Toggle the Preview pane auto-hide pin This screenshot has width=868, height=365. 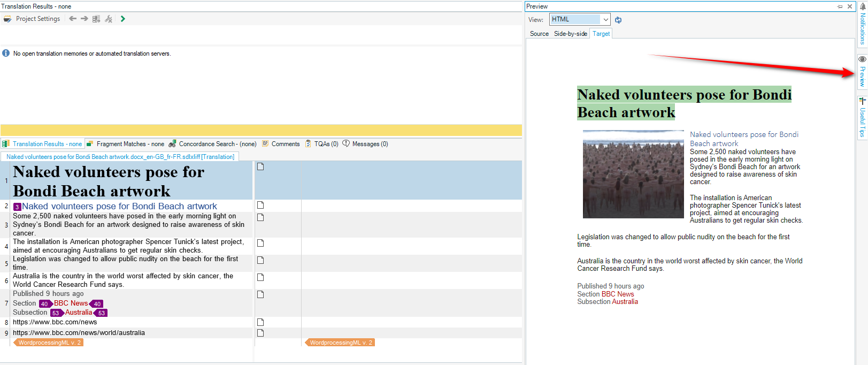pos(840,6)
